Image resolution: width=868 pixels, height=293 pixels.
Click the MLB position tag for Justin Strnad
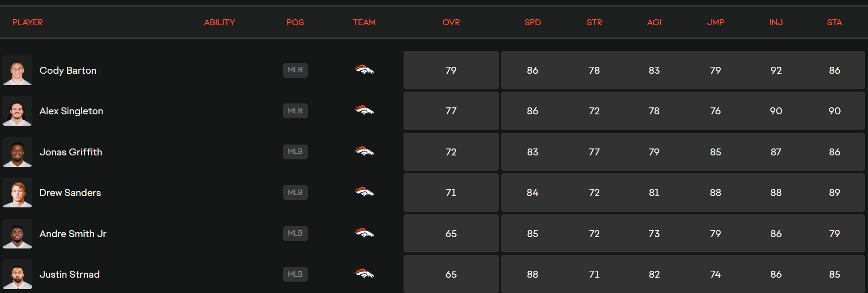tap(295, 274)
